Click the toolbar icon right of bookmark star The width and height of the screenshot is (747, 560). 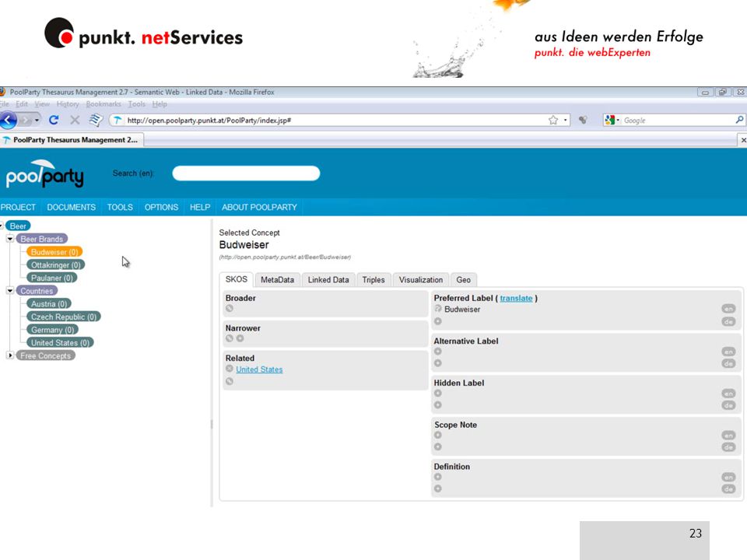click(x=583, y=121)
